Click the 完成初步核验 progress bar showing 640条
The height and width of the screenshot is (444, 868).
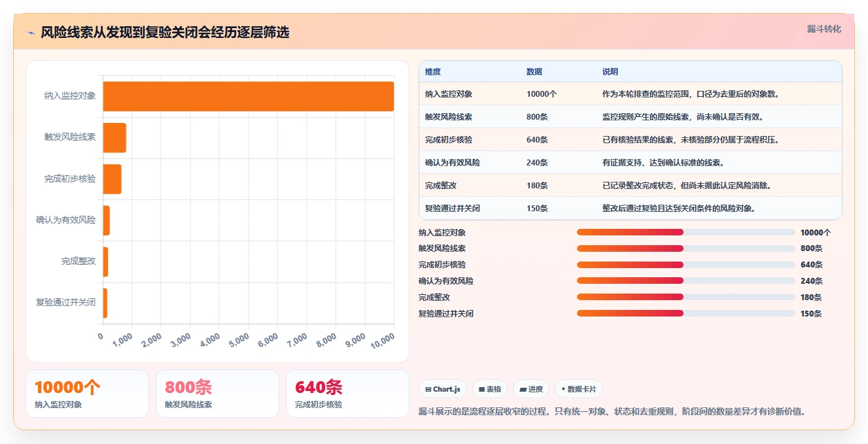coord(686,265)
